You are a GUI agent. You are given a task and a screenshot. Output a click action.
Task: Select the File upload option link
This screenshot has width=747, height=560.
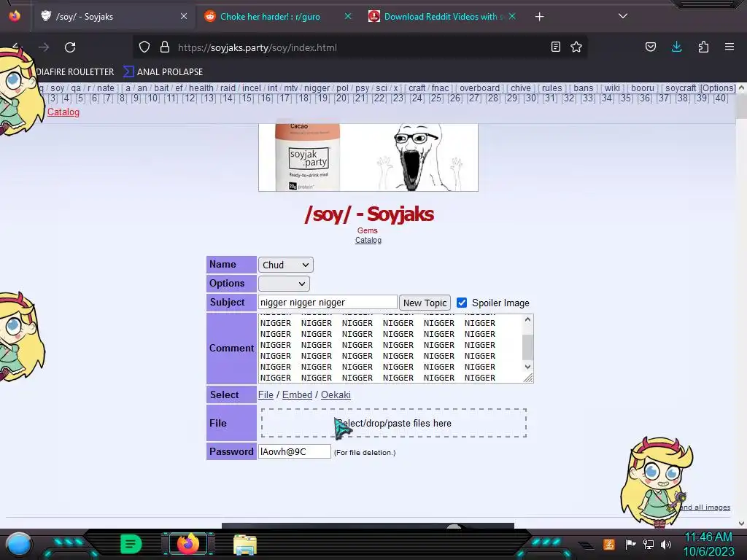pyautogui.click(x=266, y=394)
